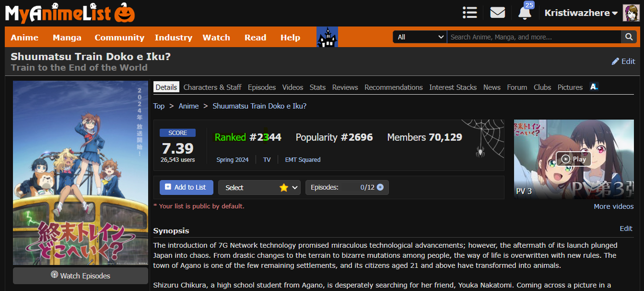This screenshot has height=291, width=644.
Task: Switch to the Videos tab
Action: (x=293, y=87)
